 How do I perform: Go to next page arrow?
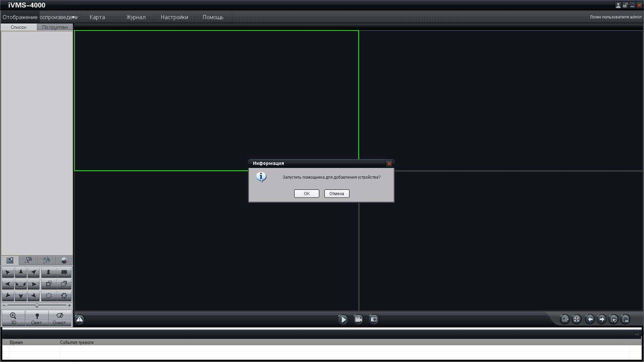pyautogui.click(x=602, y=319)
